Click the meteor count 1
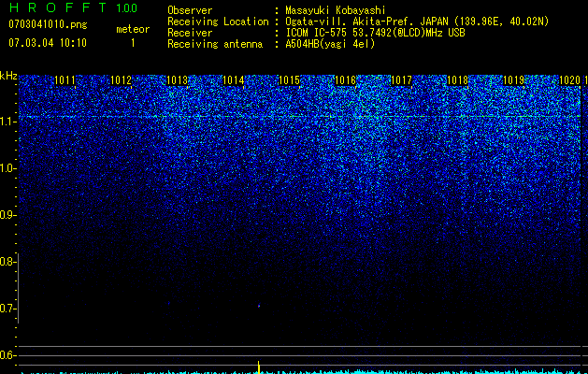This screenshot has width=588, height=374. point(133,43)
